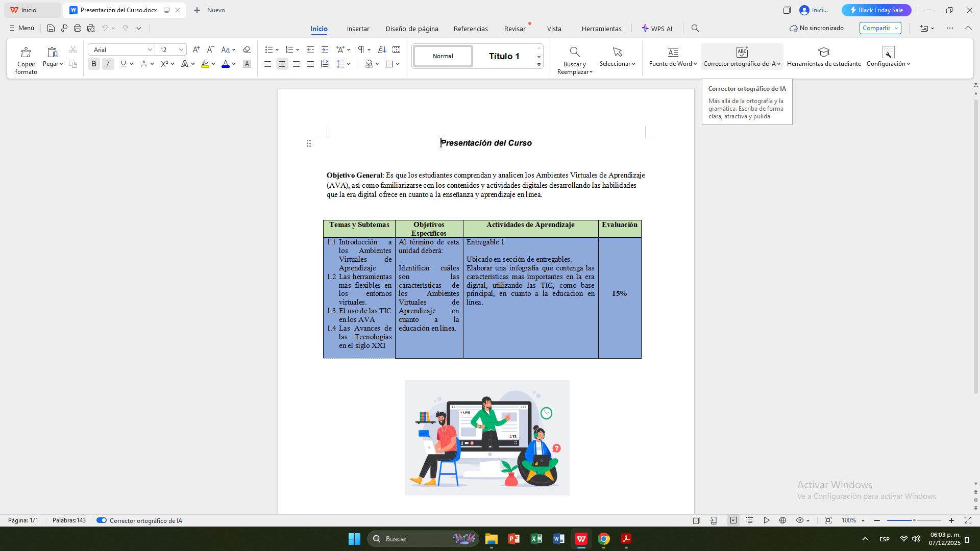Viewport: 980px width, 551px height.
Task: Switch to the Insertar tab
Action: [x=358, y=29]
